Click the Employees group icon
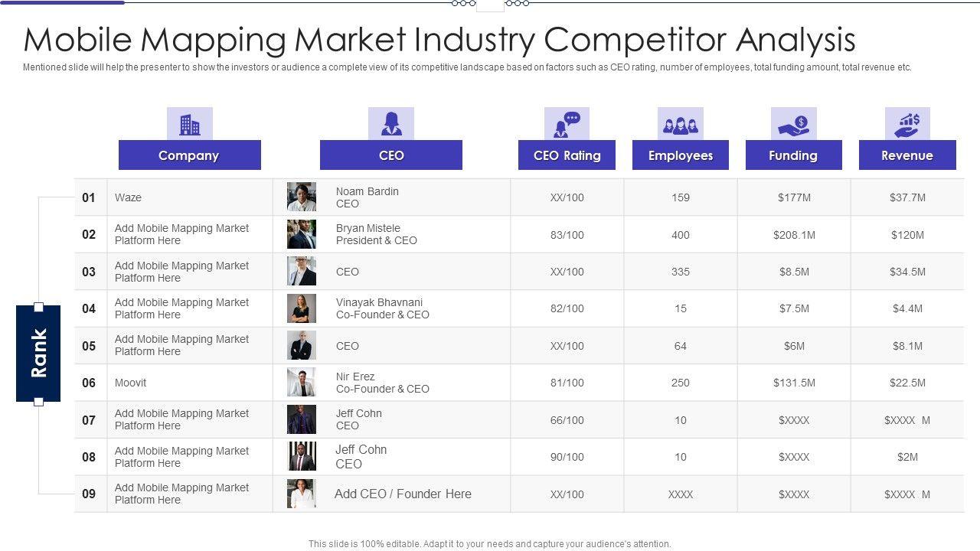Screen dimensions: 980x551 click(680, 124)
